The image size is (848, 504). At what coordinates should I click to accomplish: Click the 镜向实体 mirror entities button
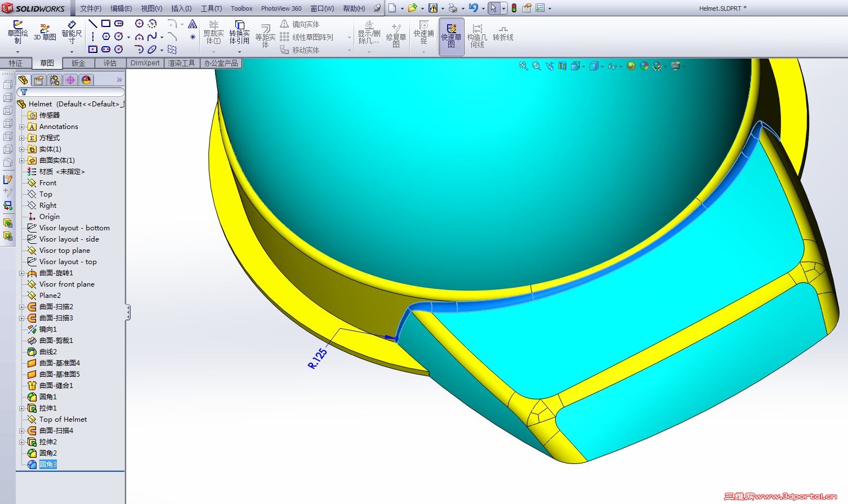coord(300,24)
